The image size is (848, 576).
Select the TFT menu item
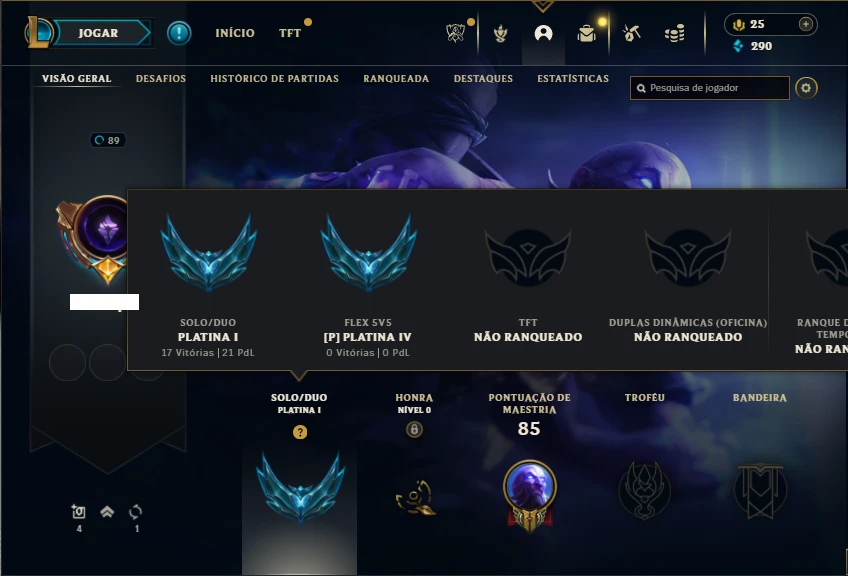[x=290, y=33]
